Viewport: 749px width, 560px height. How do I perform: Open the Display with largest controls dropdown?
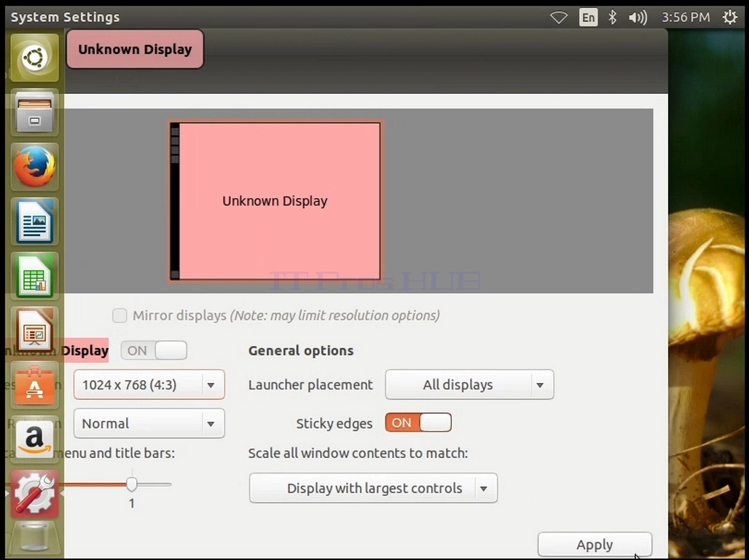(373, 488)
